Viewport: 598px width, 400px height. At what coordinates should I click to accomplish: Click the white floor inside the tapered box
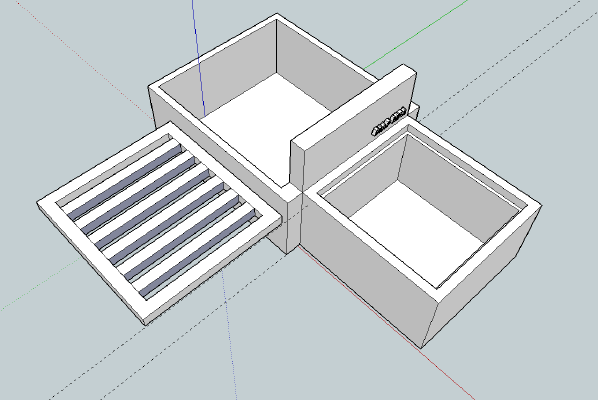tap(416, 233)
